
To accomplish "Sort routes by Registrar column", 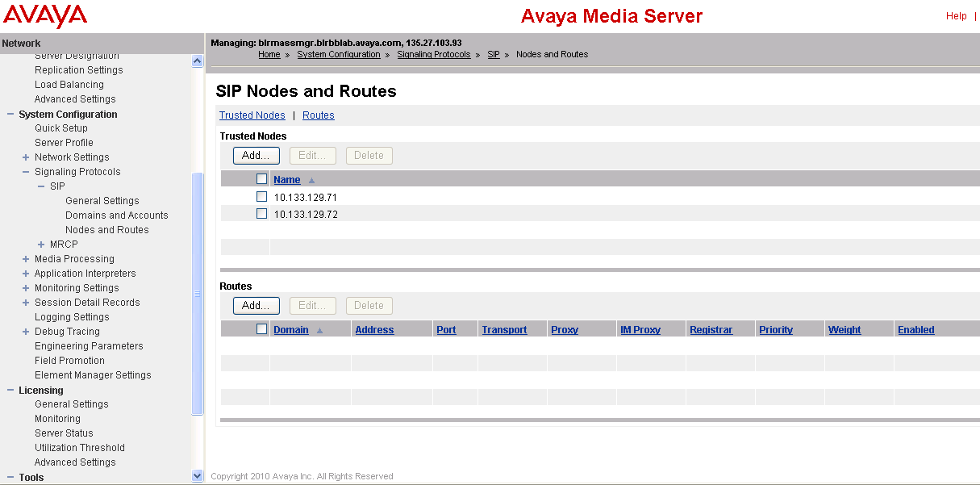I will 711,330.
